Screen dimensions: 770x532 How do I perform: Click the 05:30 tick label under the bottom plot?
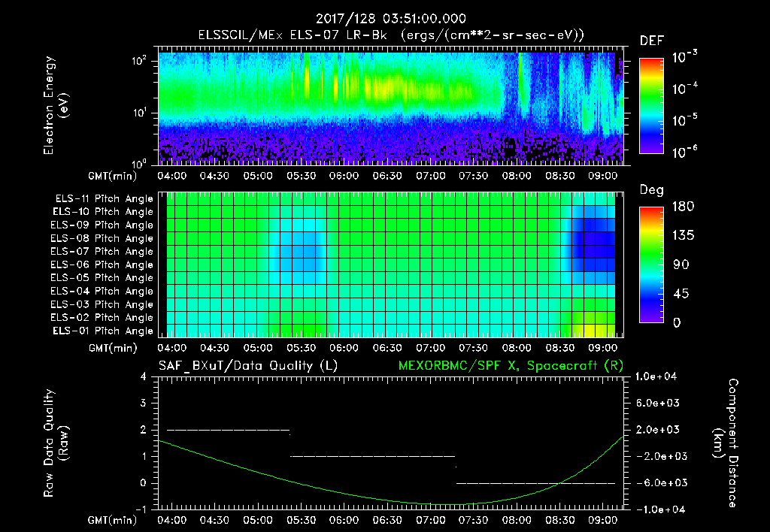(301, 520)
